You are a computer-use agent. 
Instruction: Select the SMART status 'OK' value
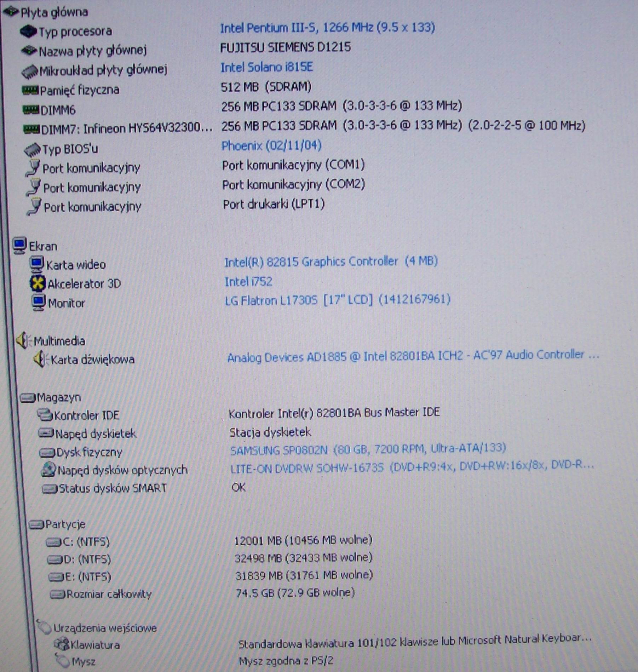(x=238, y=488)
